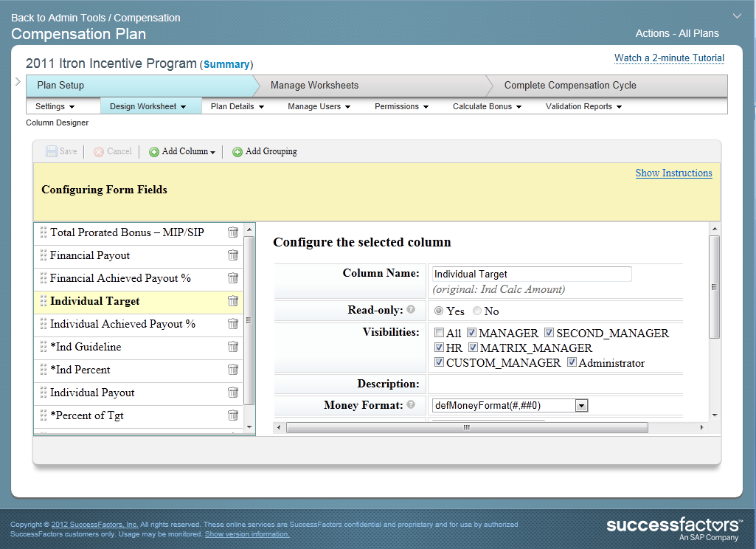Click the Cancel toolbar button
Image resolution: width=756 pixels, height=549 pixels.
[x=112, y=151]
